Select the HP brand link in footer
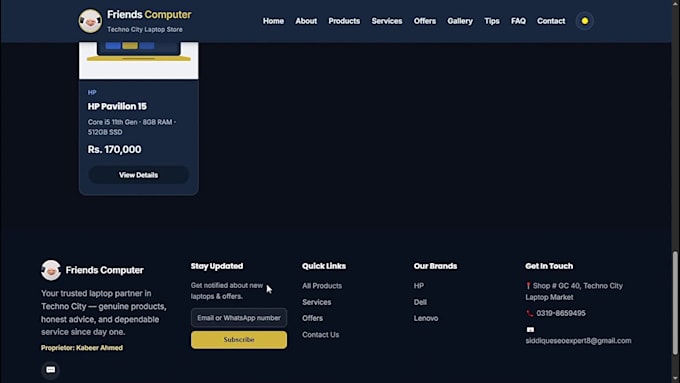The width and height of the screenshot is (680, 383). point(418,286)
